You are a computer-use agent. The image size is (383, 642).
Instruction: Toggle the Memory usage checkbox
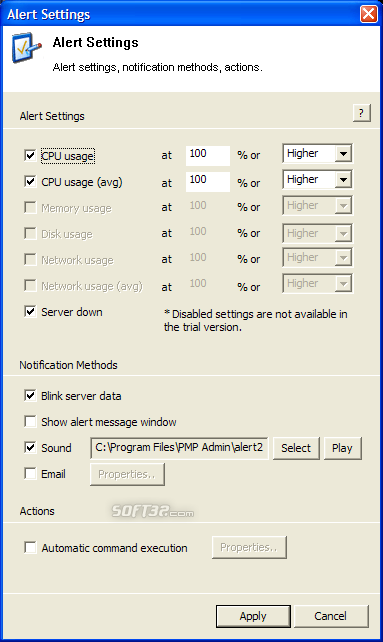[x=30, y=208]
